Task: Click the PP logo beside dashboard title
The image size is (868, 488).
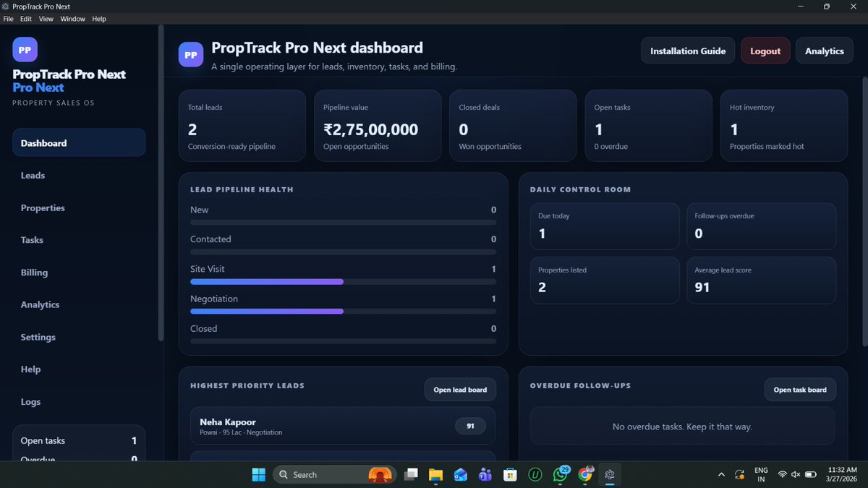Action: point(191,54)
